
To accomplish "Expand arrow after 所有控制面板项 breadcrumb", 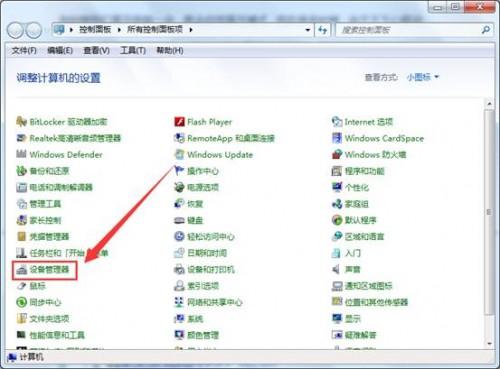I will [x=191, y=30].
